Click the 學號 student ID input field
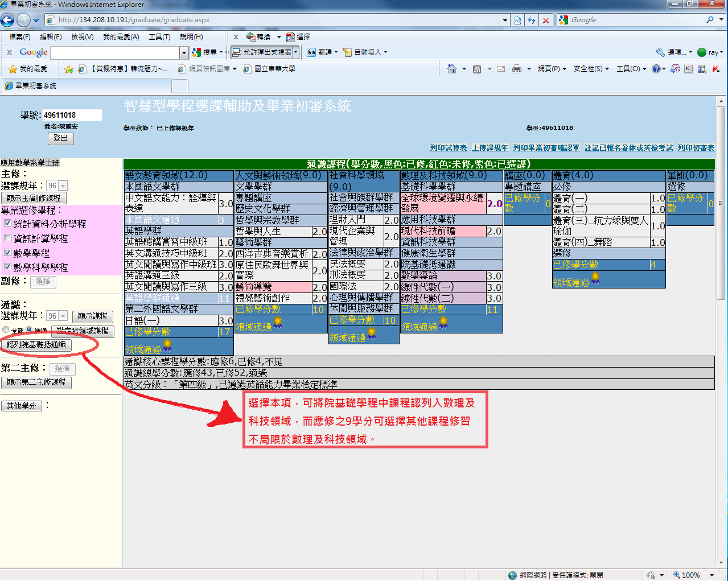 (x=72, y=115)
